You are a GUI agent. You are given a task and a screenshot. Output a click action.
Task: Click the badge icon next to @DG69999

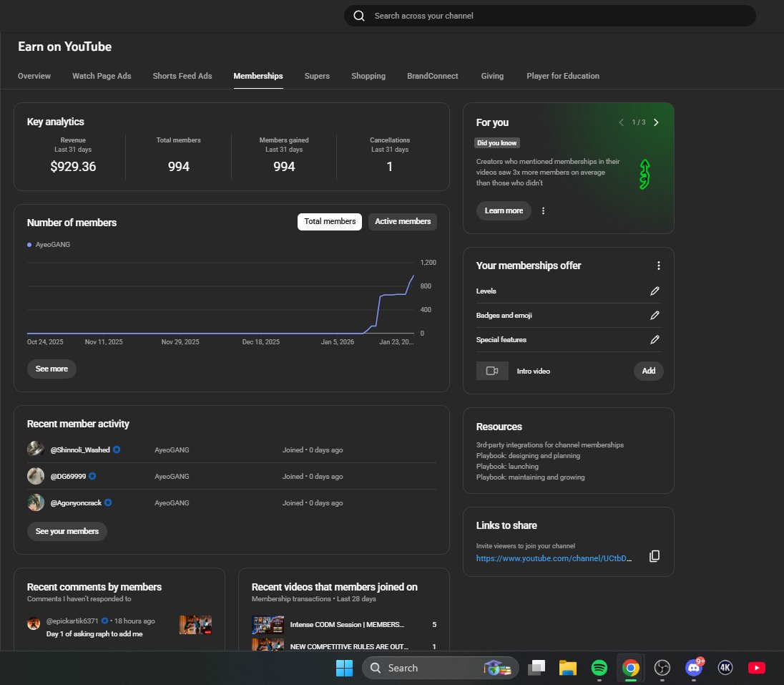coord(92,476)
